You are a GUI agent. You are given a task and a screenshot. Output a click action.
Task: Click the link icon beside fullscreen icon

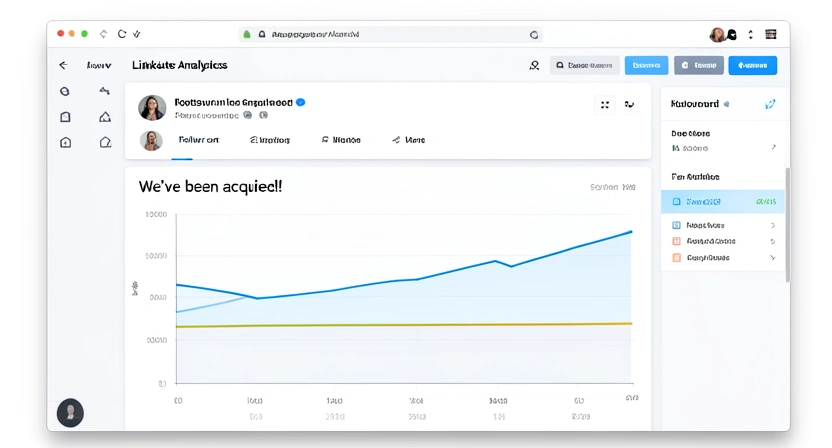point(629,105)
